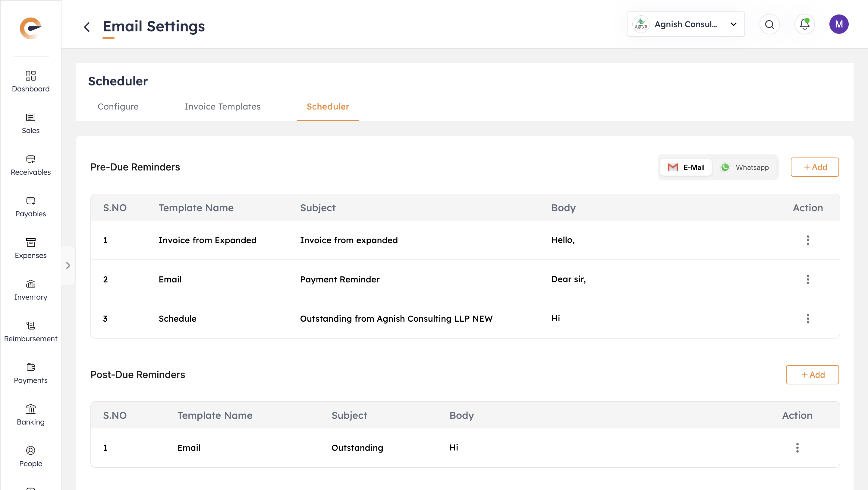Screen dimensions: 868x490
Task: Add a new Post-Due reminder
Action: pos(812,375)
